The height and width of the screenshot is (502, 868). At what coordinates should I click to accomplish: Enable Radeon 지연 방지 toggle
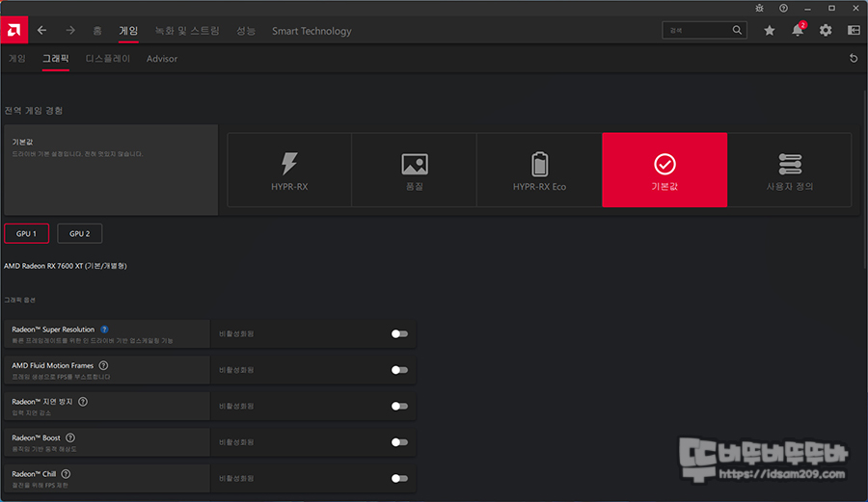(399, 407)
